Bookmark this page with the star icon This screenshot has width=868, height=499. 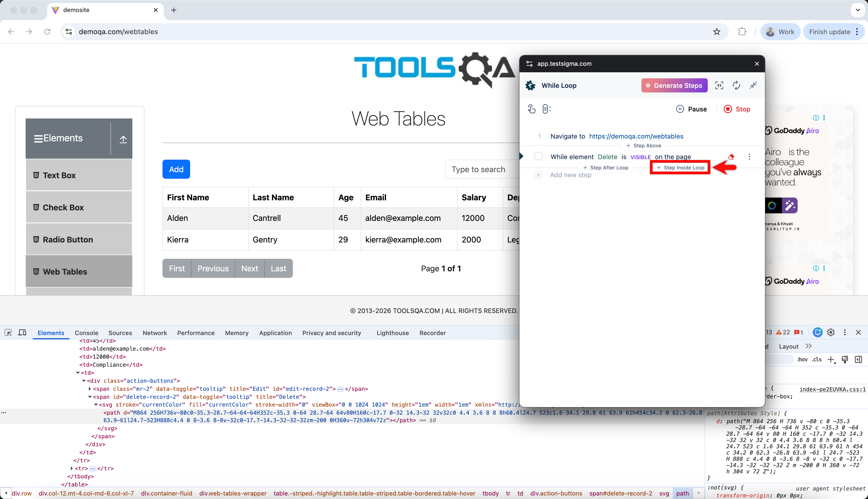click(x=717, y=32)
